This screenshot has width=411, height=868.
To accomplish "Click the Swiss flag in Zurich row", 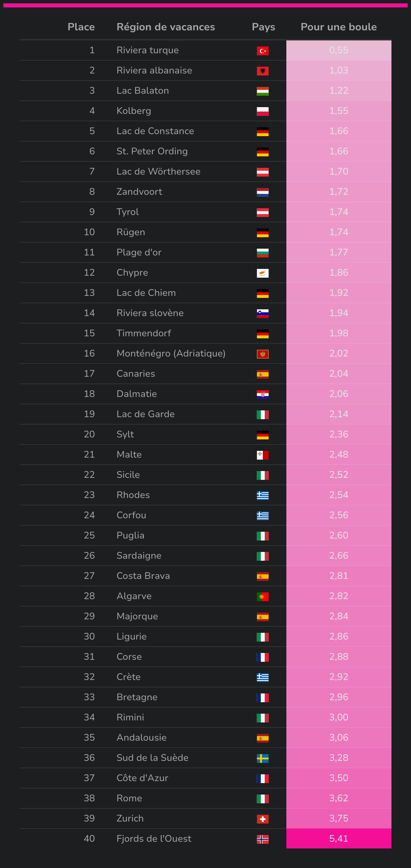I will (x=262, y=819).
